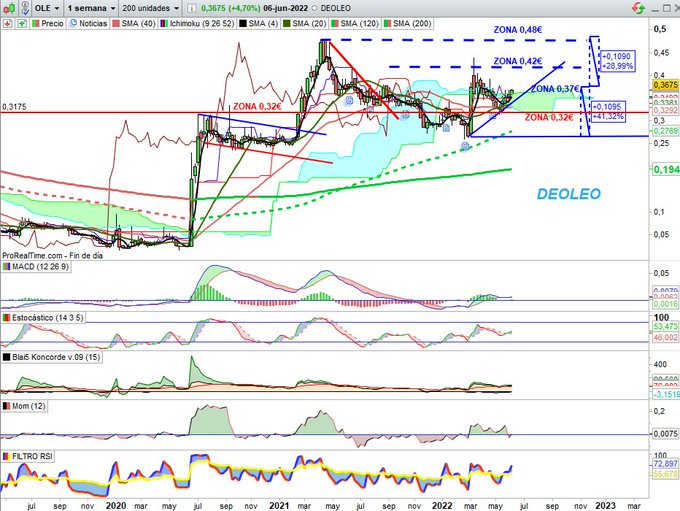Click the '+0,1095 +41,32%' measurement box
The width and height of the screenshot is (680, 511).
608,111
